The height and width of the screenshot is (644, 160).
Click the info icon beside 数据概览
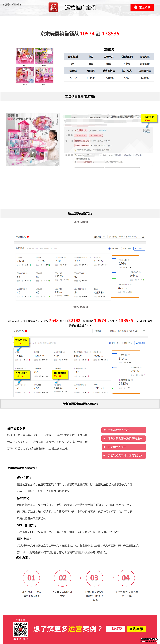coord(26,249)
